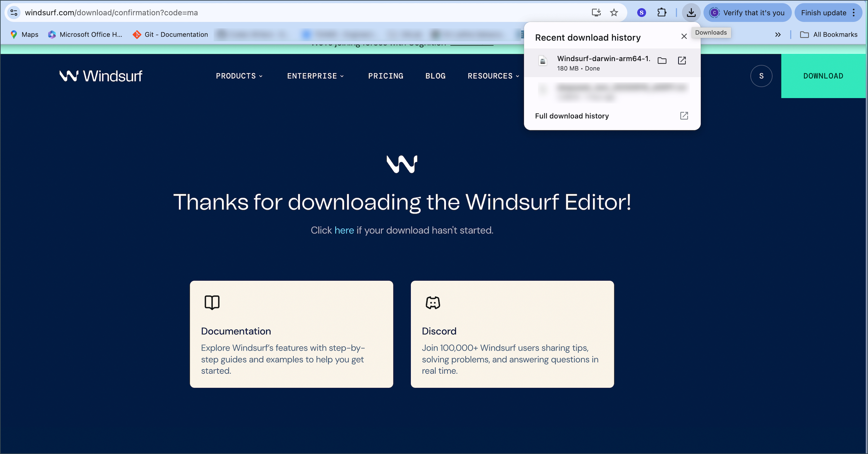Image resolution: width=868 pixels, height=454 pixels.
Task: Show Windsurf download in folder
Action: [662, 61]
